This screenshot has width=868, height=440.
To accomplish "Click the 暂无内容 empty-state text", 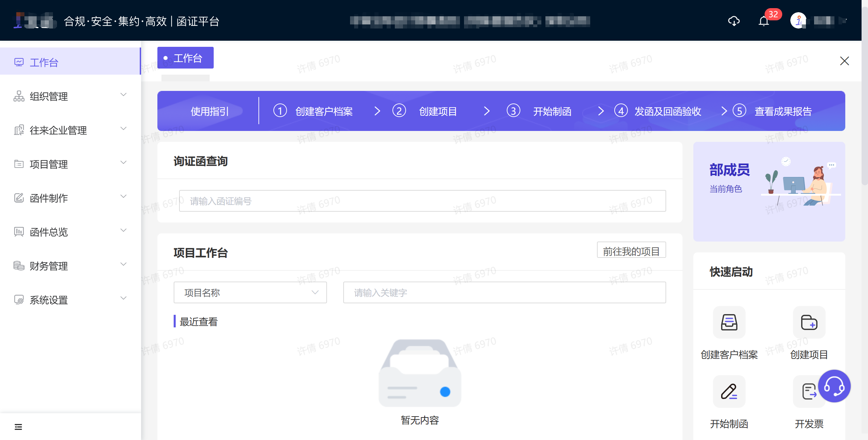I will pyautogui.click(x=420, y=420).
